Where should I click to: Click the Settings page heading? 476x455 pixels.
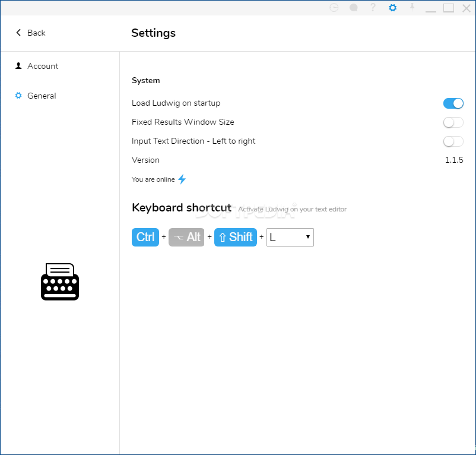pyautogui.click(x=153, y=33)
